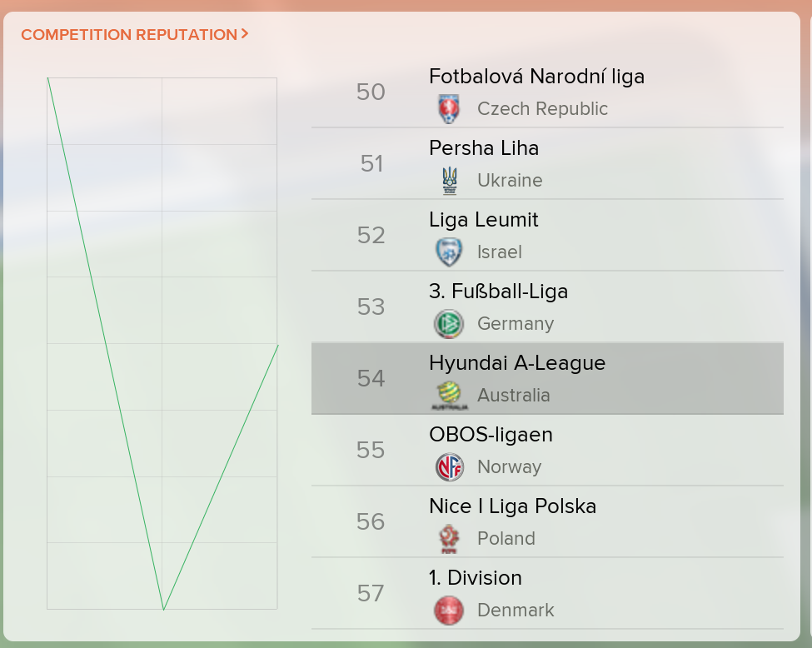
Task: Click the Australia federation logo icon
Action: (x=449, y=396)
